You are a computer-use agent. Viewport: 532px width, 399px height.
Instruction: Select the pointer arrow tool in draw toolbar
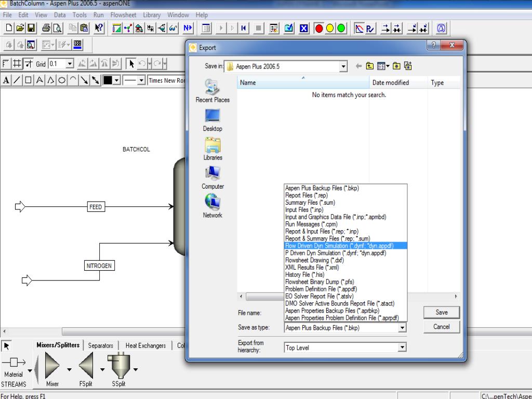click(x=131, y=63)
